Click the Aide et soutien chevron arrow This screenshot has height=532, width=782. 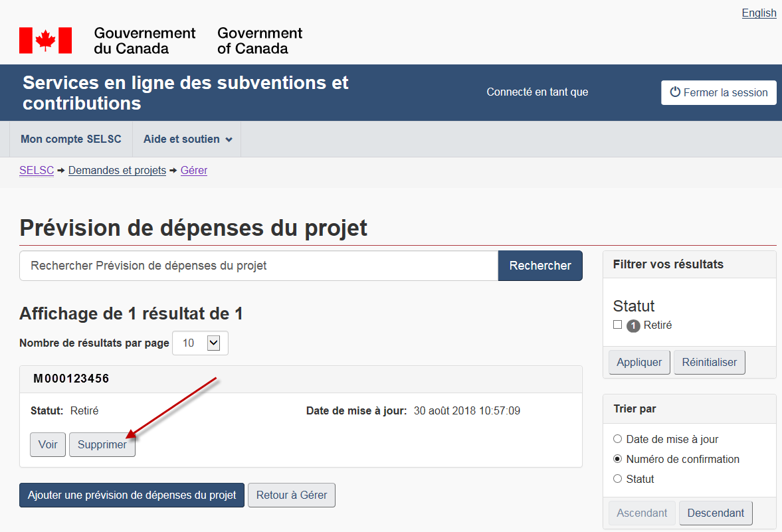click(229, 140)
